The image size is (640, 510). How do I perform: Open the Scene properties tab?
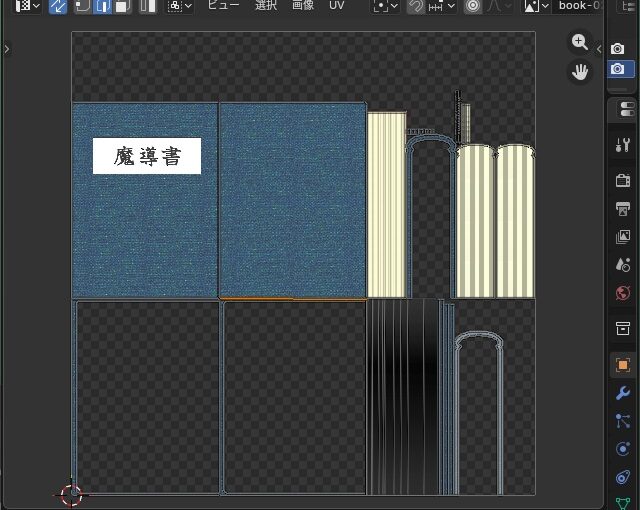click(623, 265)
